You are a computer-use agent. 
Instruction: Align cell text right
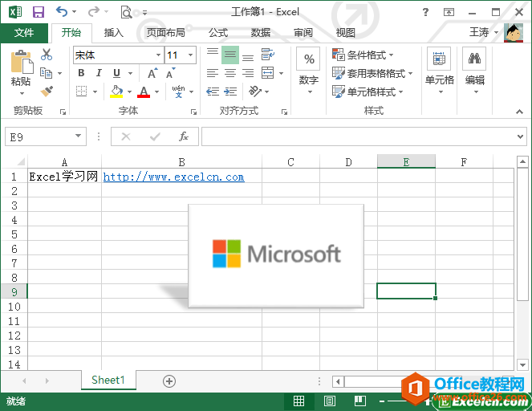click(x=248, y=73)
